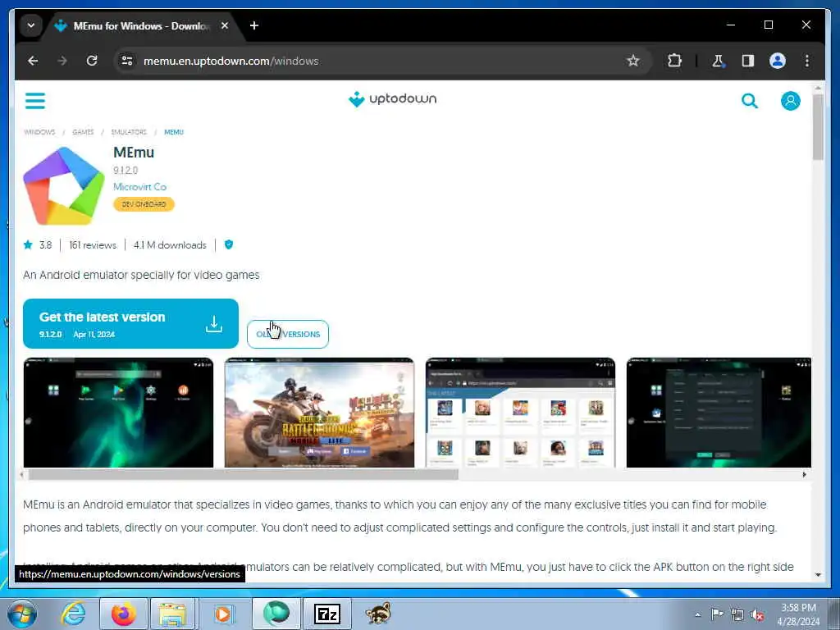
Task: Click the Get the latest version button
Action: coord(130,323)
